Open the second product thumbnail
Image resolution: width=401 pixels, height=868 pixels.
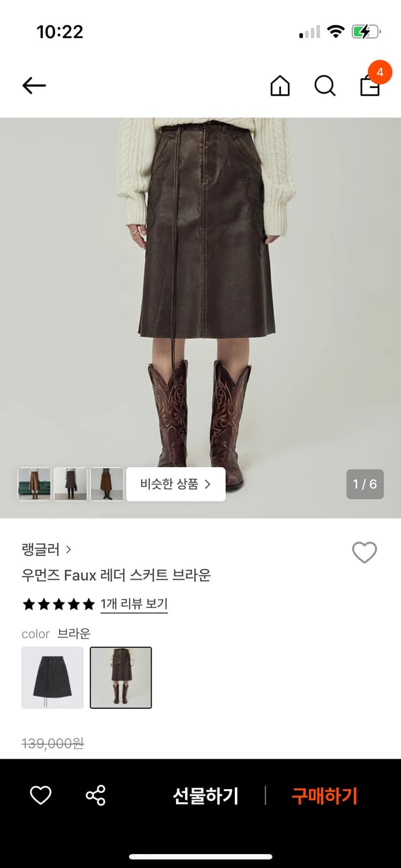(70, 484)
